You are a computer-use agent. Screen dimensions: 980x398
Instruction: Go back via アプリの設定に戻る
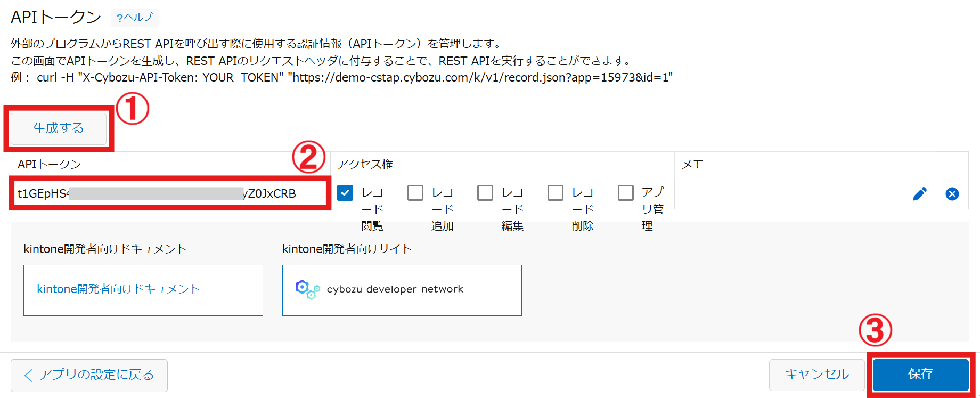[x=89, y=375]
